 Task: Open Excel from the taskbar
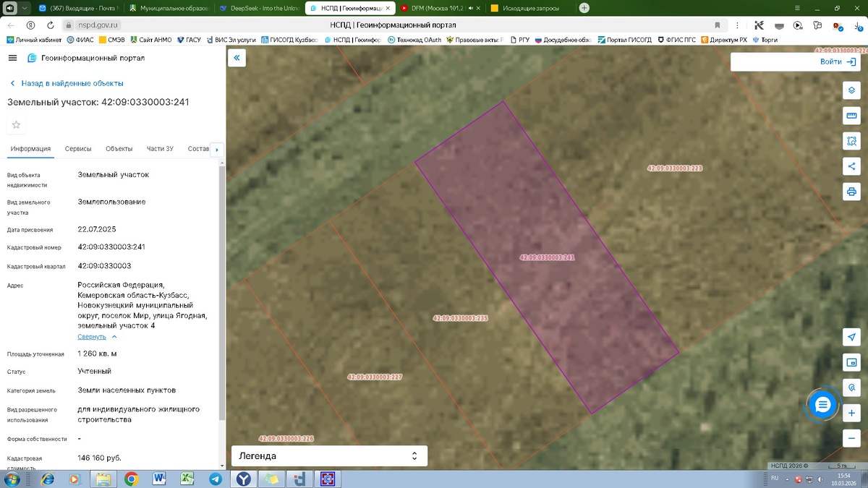pos(187,479)
